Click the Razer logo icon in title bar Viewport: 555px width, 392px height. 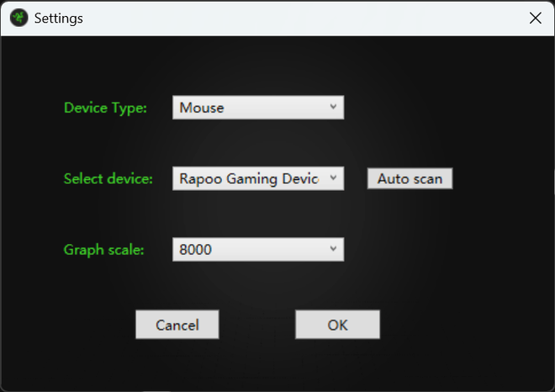coord(18,18)
